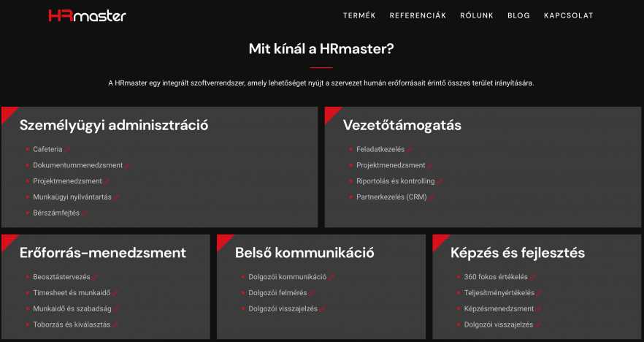
Task: Click the link icon beside Munkaügyi nyilvántartás
Action: (116, 198)
